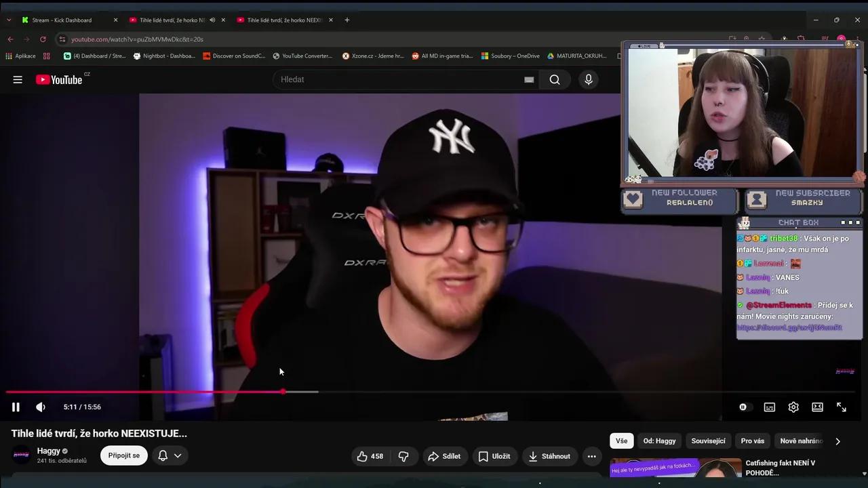Reload the page

pyautogui.click(x=43, y=39)
